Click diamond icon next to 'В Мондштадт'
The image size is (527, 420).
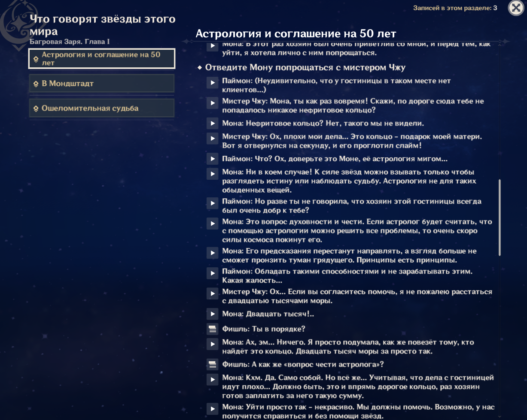[x=36, y=84]
